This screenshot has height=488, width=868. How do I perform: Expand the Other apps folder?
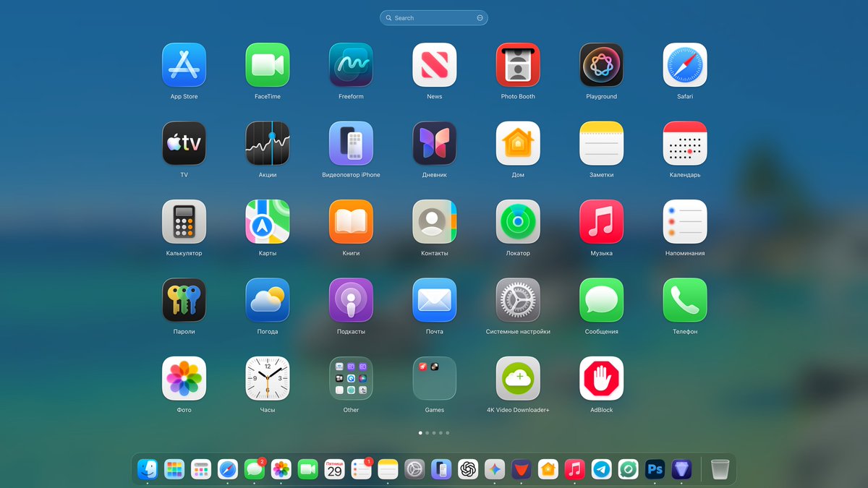(351, 378)
